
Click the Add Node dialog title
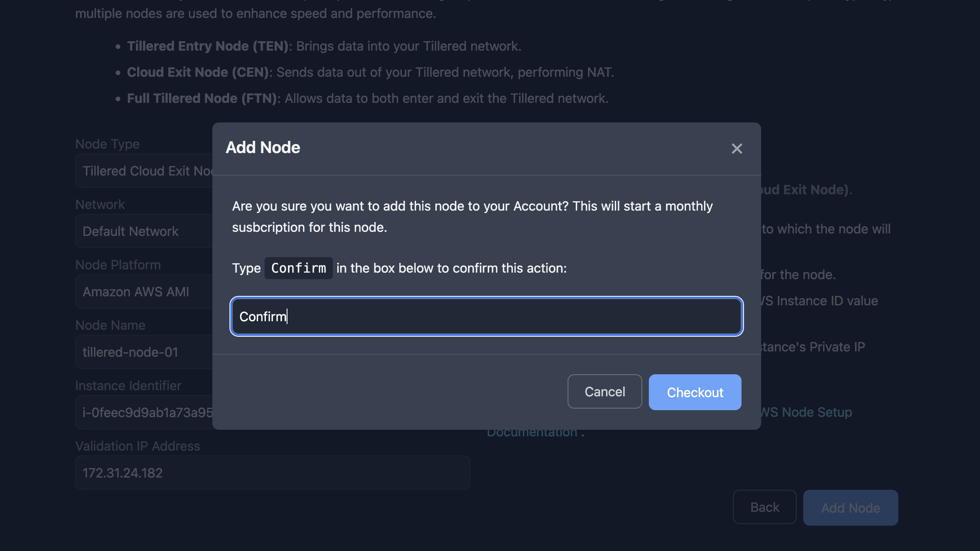tap(263, 147)
